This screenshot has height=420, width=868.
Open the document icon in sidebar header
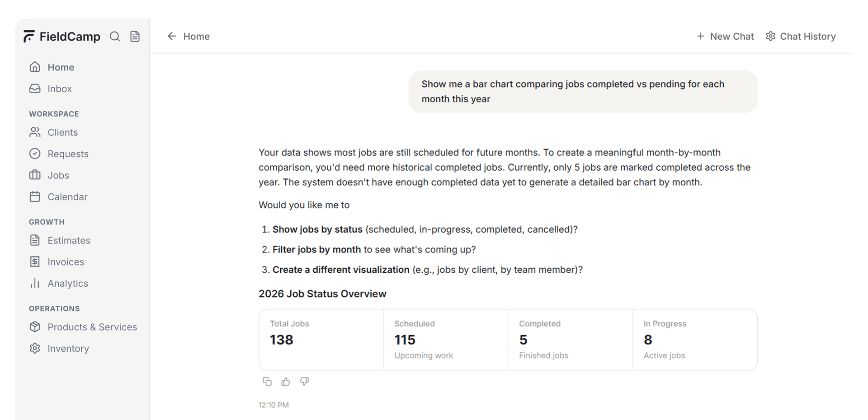(135, 37)
